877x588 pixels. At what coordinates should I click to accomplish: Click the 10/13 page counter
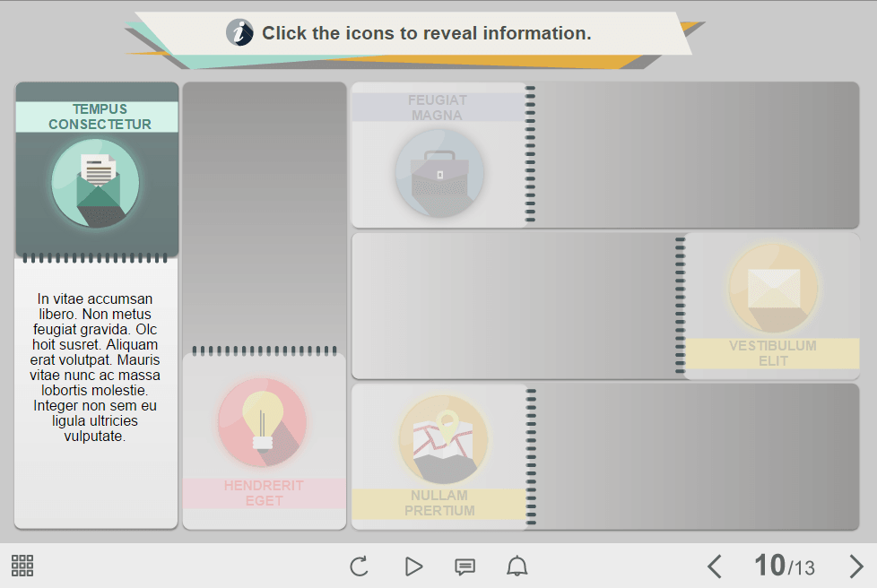pyautogui.click(x=785, y=566)
